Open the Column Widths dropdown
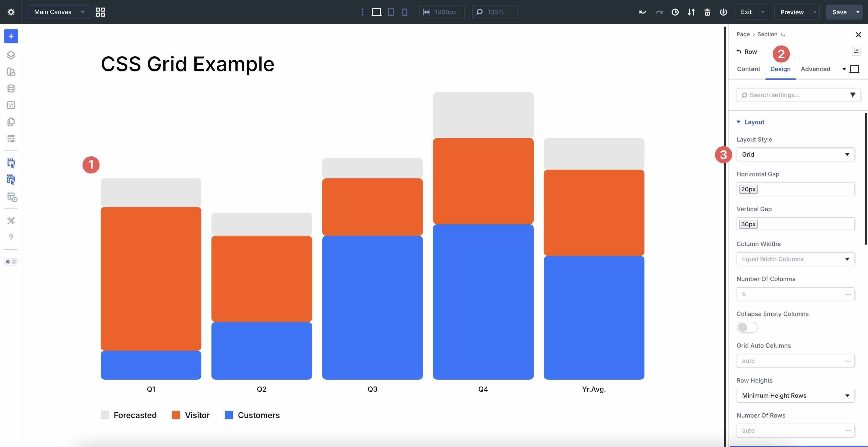This screenshot has height=447, width=868. tap(795, 259)
